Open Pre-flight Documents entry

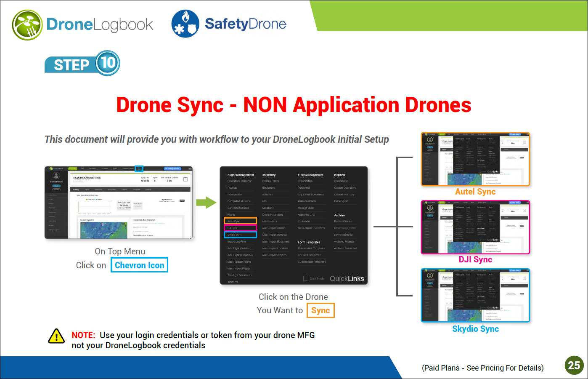tap(240, 275)
